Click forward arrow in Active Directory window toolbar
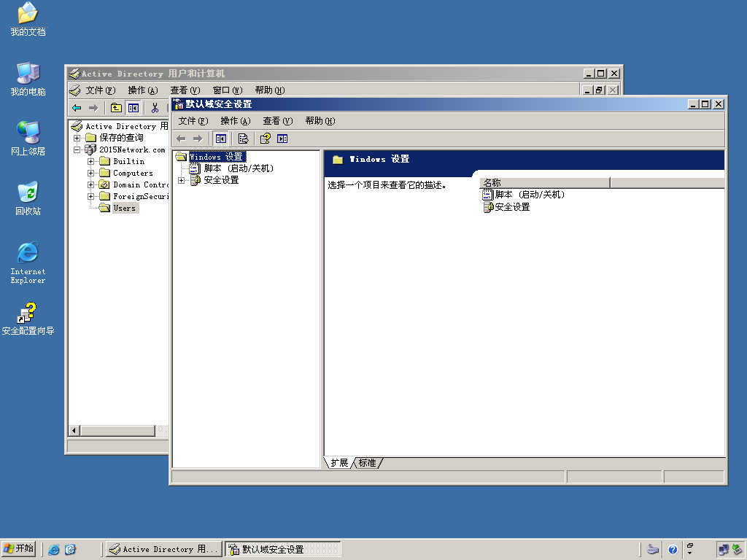The height and width of the screenshot is (560, 747). (93, 108)
